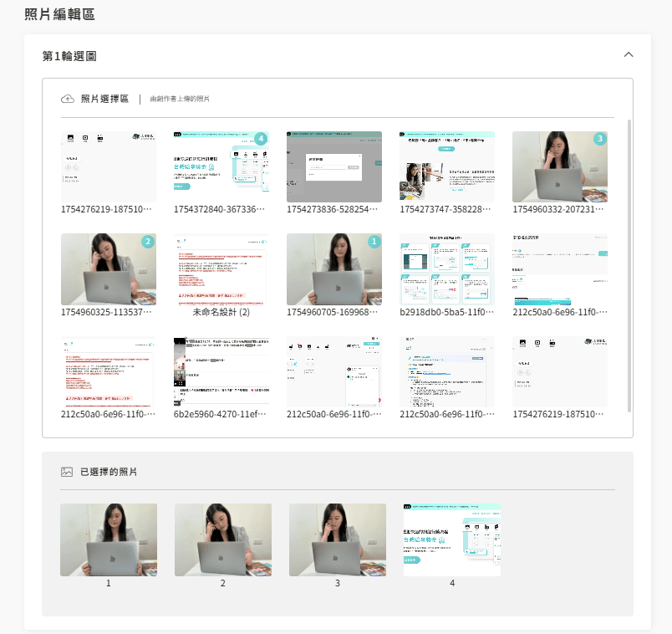Open selected photo numbered 3

[338, 539]
